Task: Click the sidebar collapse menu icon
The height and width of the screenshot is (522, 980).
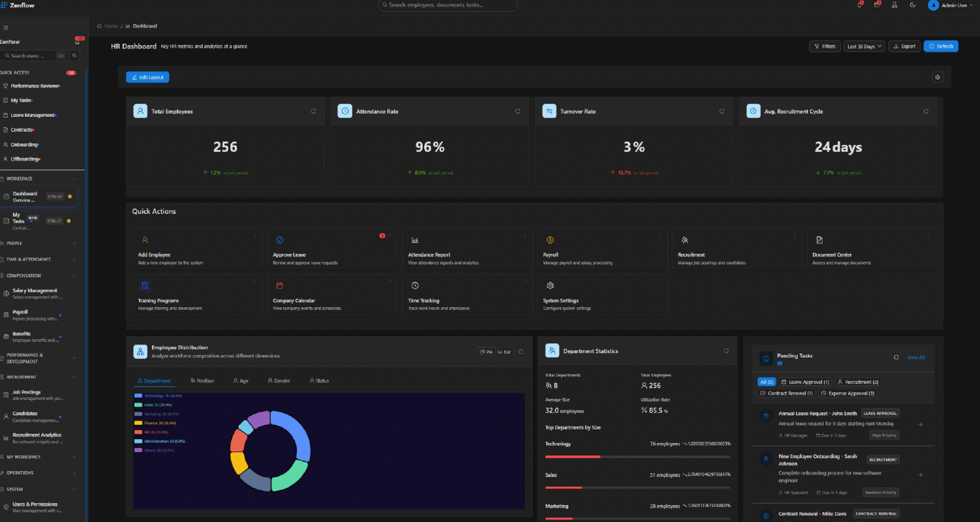Action: click(x=6, y=27)
